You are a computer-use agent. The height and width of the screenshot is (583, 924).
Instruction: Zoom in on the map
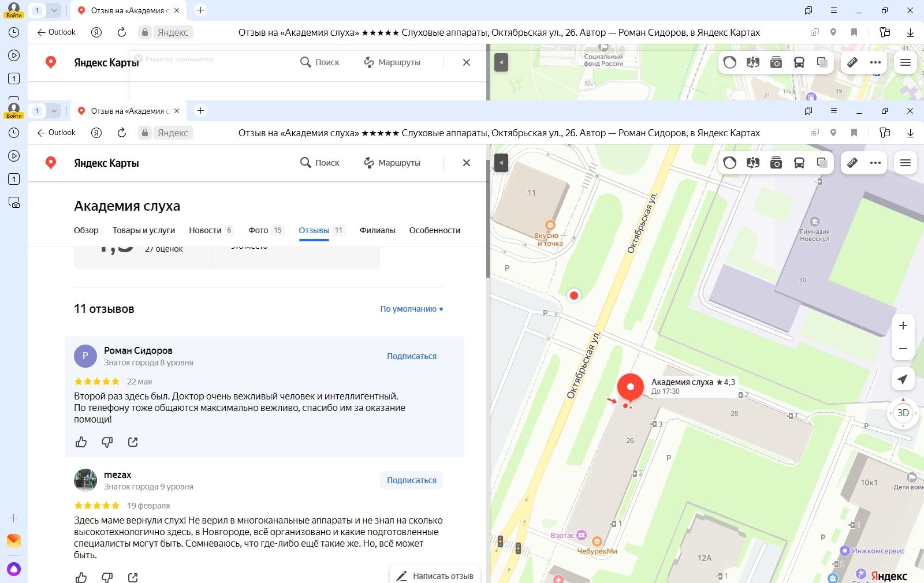903,326
